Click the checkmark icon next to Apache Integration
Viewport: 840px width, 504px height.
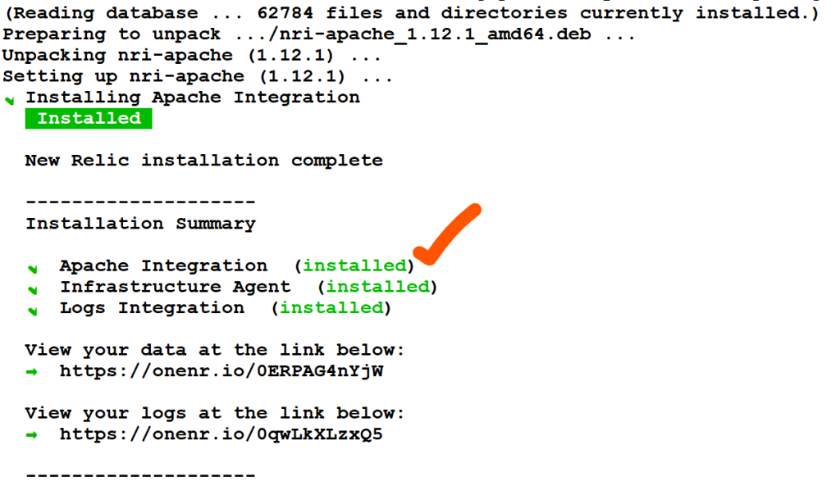tap(33, 268)
